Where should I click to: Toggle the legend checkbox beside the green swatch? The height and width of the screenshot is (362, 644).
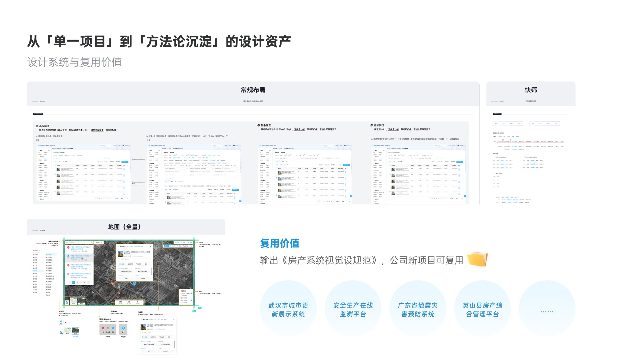[x=191, y=293]
